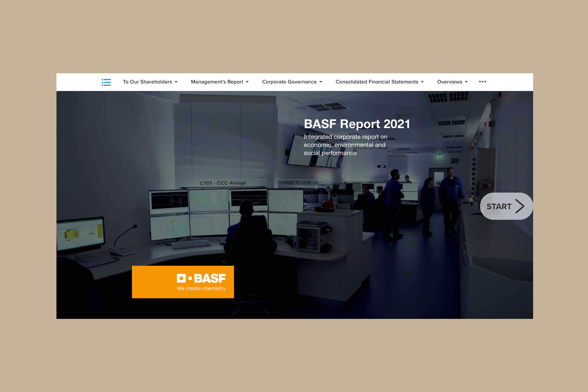
Task: Expand the Management's Report dropdown arrow
Action: click(x=247, y=82)
